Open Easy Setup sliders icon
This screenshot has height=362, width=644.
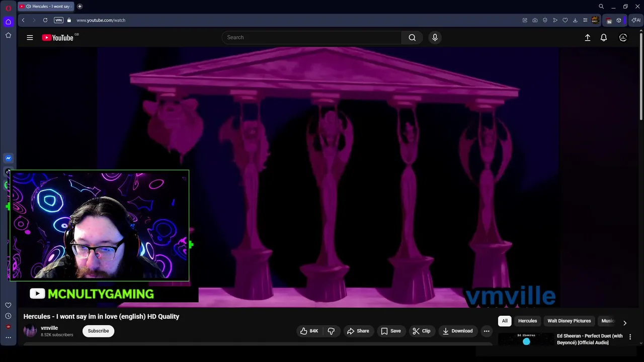tap(585, 20)
